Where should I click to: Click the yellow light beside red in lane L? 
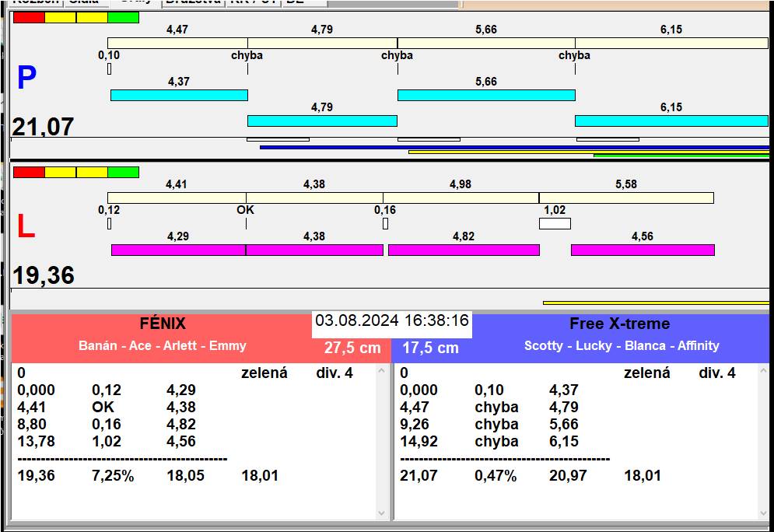coord(60,172)
